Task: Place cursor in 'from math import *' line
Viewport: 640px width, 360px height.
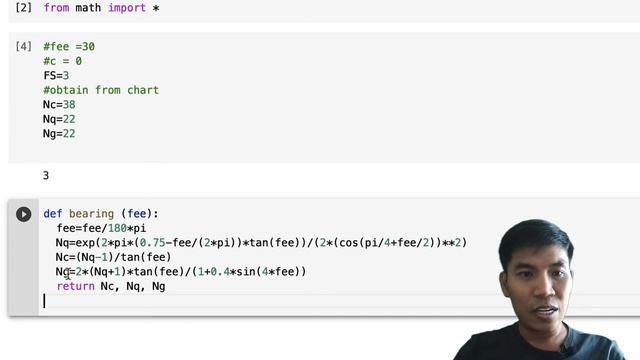Action: tap(101, 8)
